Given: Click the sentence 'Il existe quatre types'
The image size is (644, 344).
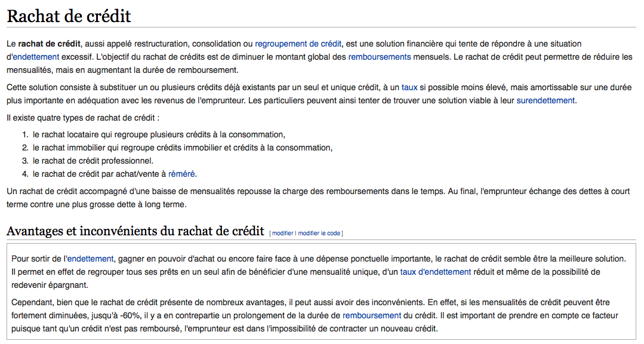Looking at the screenshot, I should click(x=83, y=118).
